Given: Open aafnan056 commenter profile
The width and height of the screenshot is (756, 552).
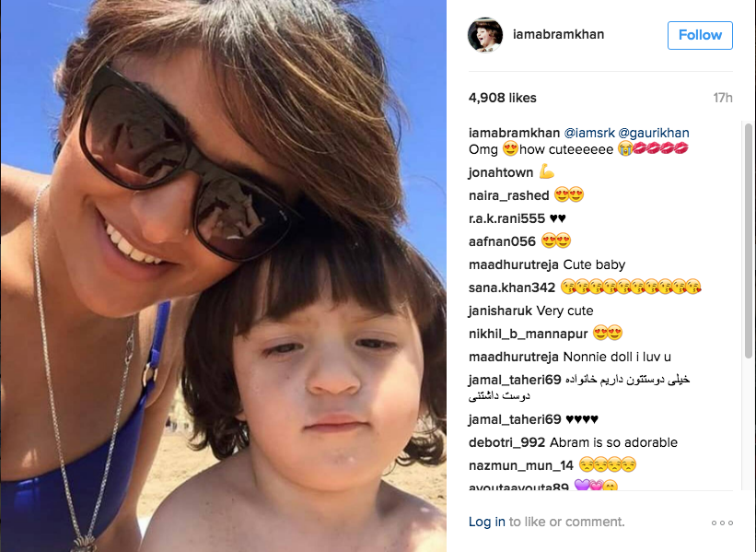Looking at the screenshot, I should coord(502,241).
